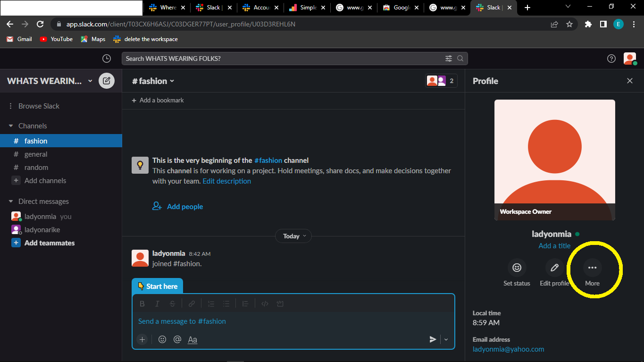Open attachments plus button in composer
Screen dimensions: 644x362
coord(142,339)
